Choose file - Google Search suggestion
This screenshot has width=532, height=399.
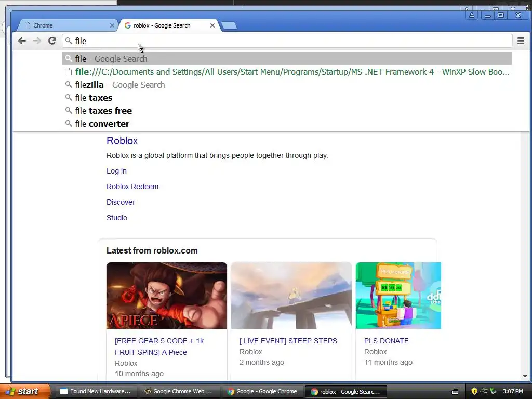coord(287,59)
